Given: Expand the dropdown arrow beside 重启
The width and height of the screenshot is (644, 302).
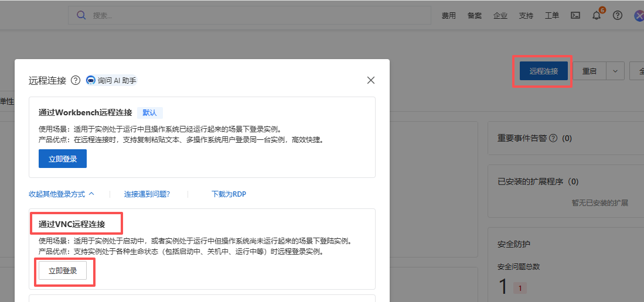Looking at the screenshot, I should (x=615, y=71).
